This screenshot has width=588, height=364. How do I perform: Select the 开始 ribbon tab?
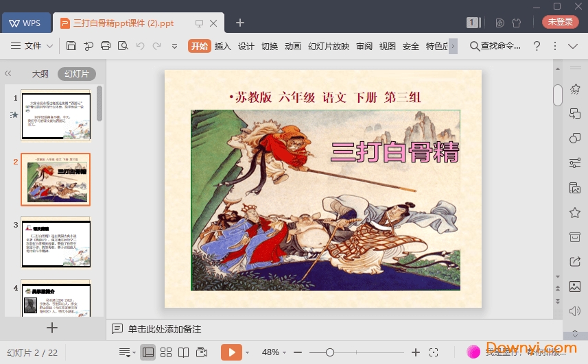click(199, 46)
